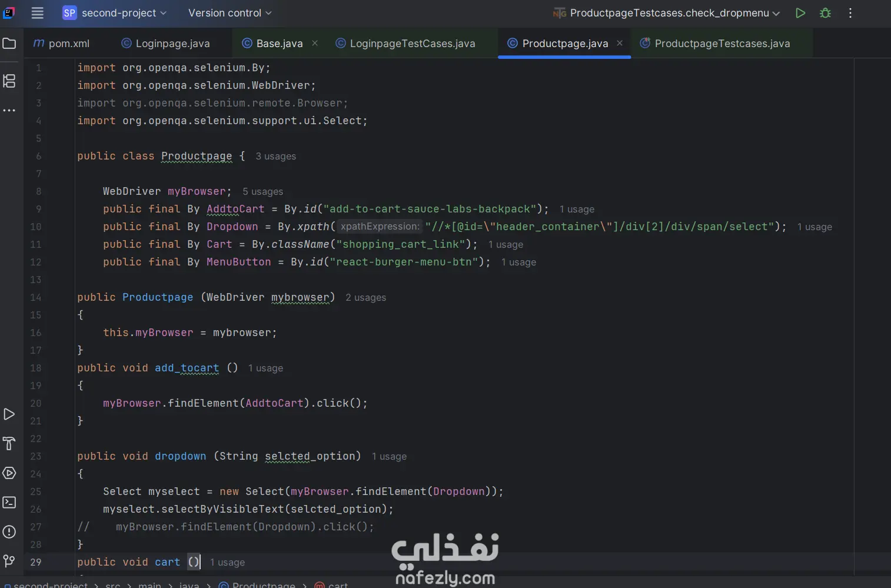Open the Services tool window

(x=9, y=473)
